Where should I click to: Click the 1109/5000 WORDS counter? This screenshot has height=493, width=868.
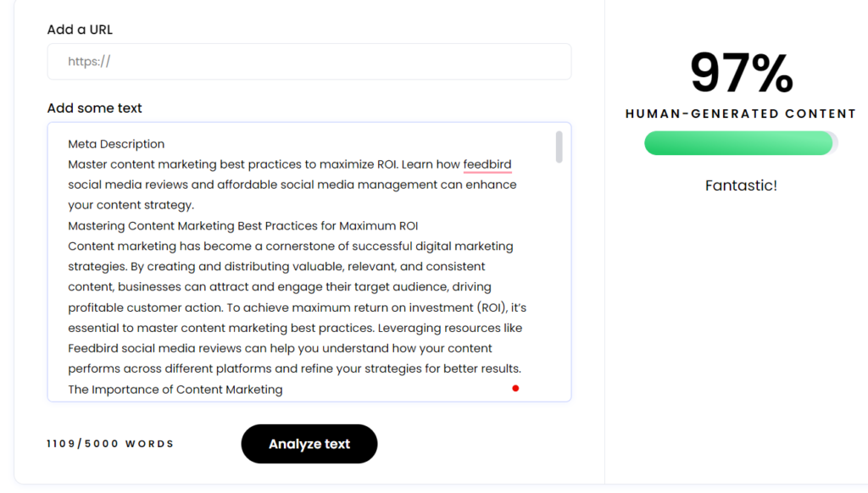[110, 443]
